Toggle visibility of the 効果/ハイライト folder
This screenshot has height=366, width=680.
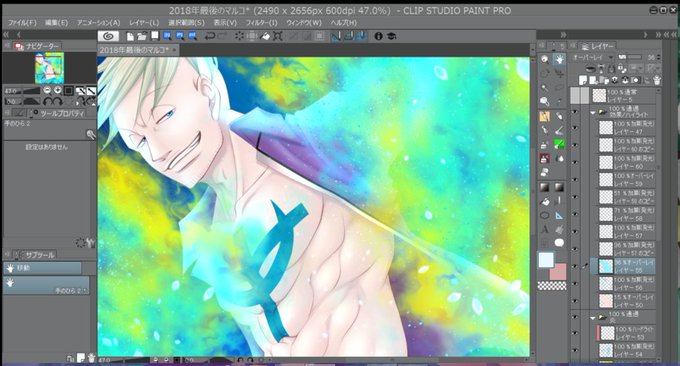(575, 111)
